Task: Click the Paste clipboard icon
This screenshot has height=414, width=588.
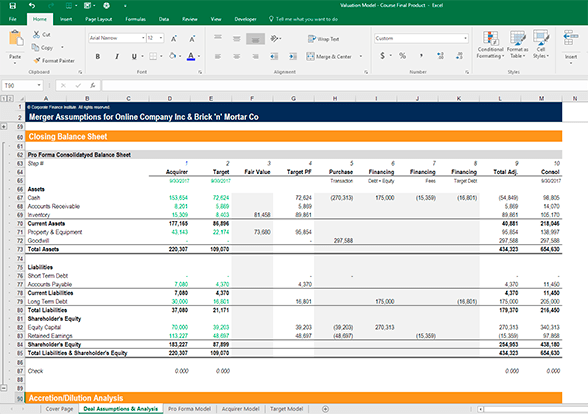Action: pos(15,39)
